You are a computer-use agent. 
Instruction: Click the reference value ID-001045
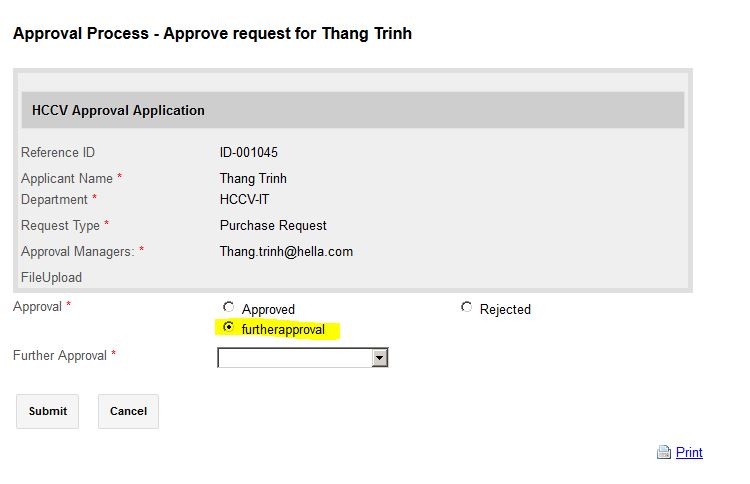[249, 153]
